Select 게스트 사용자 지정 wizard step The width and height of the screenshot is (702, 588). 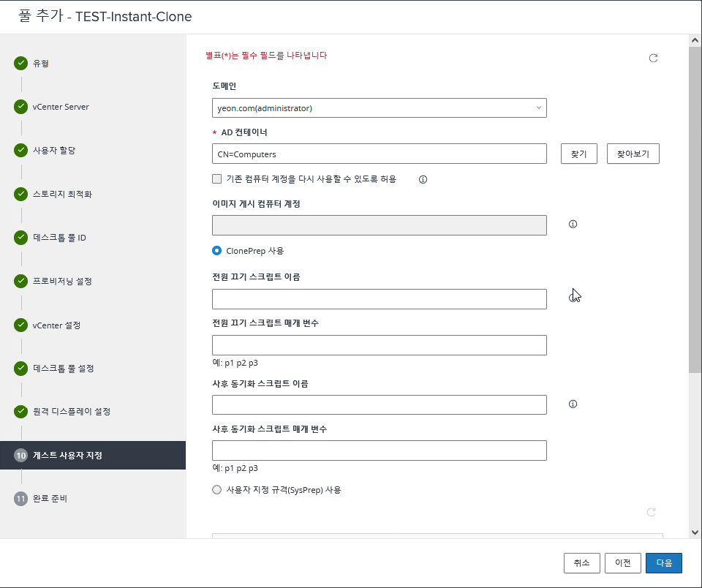93,456
